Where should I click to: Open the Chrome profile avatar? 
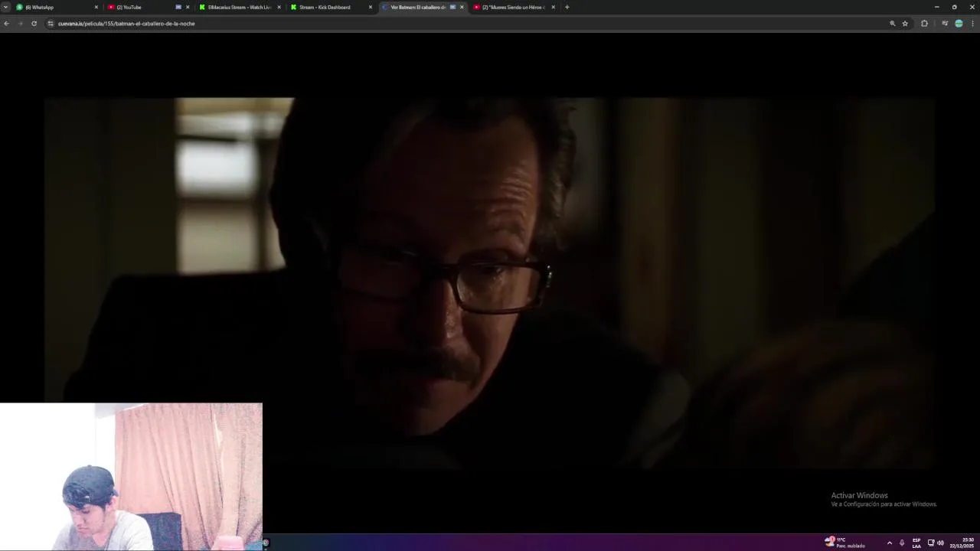pyautogui.click(x=959, y=24)
